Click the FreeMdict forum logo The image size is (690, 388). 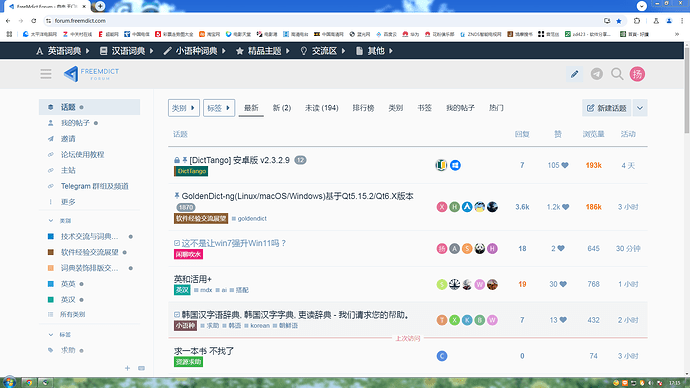point(91,74)
